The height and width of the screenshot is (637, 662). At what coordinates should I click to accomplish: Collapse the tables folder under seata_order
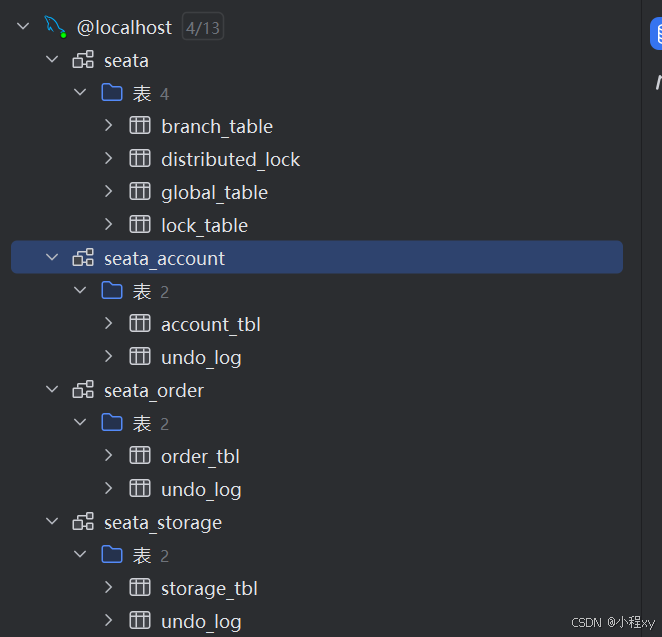80,422
